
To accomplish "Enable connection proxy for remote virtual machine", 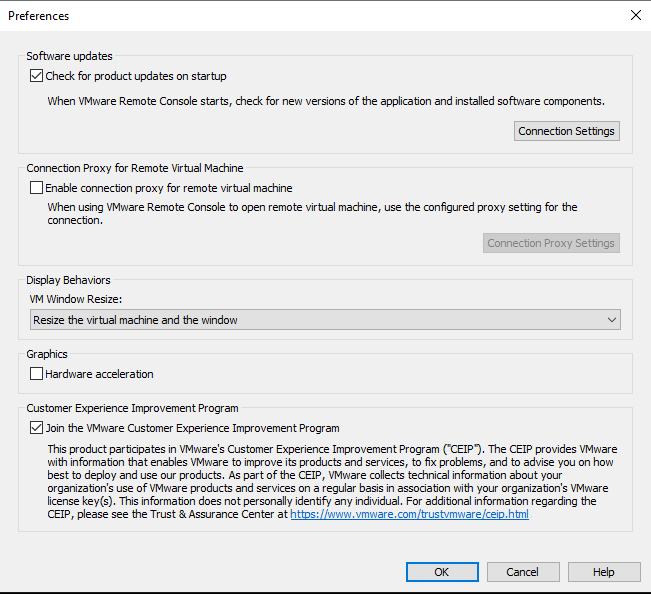I will coord(36,188).
